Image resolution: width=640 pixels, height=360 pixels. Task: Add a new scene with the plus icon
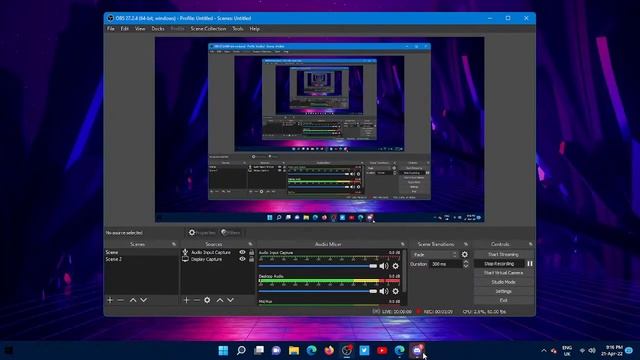tap(110, 300)
